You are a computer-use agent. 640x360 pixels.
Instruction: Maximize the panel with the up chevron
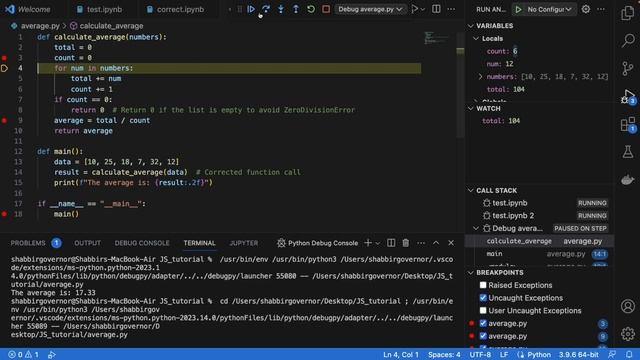pyautogui.click(x=436, y=243)
